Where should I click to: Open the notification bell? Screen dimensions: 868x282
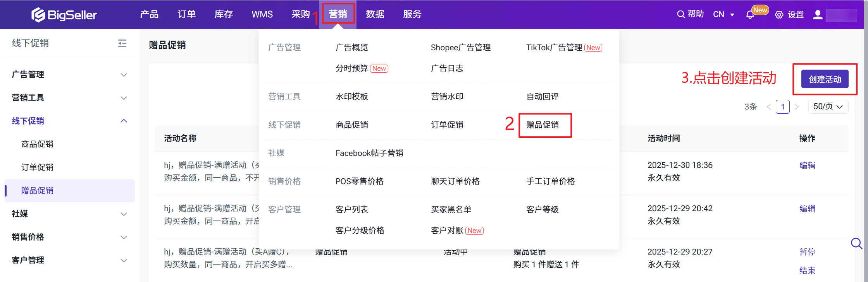click(x=750, y=15)
